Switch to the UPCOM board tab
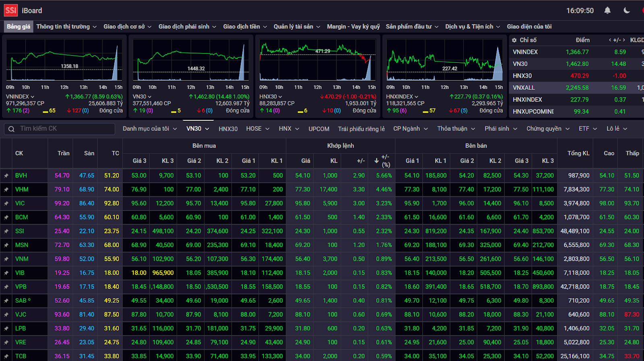Viewport: 644px width, 361px height. pyautogui.click(x=319, y=129)
